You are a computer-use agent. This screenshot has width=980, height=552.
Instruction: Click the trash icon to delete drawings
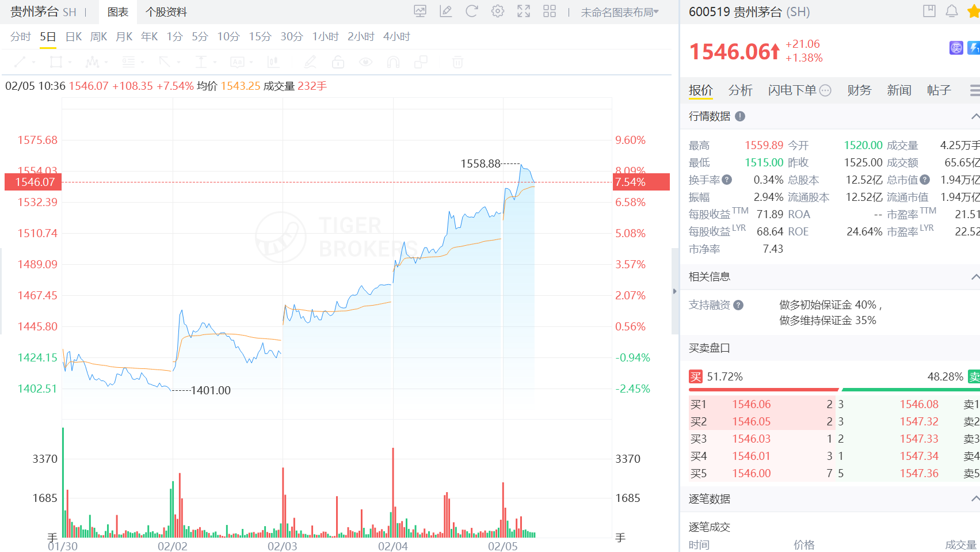click(456, 62)
